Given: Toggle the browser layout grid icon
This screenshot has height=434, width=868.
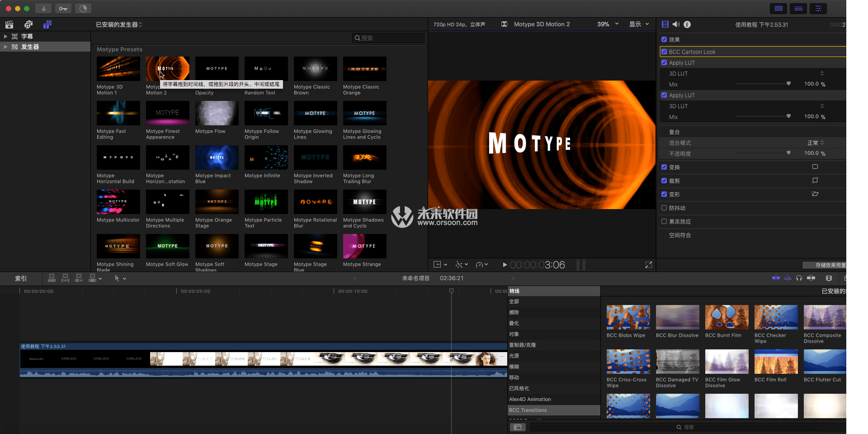Looking at the screenshot, I should click(778, 9).
